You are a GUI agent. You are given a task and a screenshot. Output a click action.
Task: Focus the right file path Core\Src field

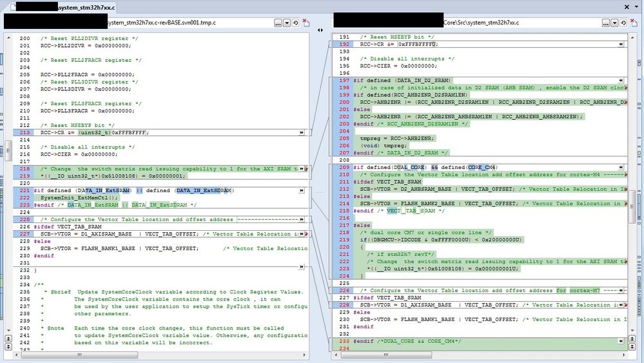coord(467,23)
